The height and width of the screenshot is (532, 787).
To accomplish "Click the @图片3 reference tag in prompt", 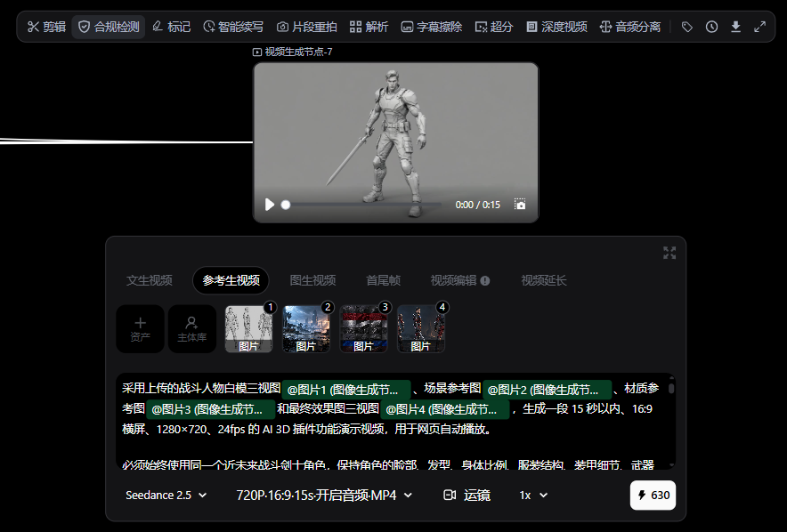I will (211, 409).
